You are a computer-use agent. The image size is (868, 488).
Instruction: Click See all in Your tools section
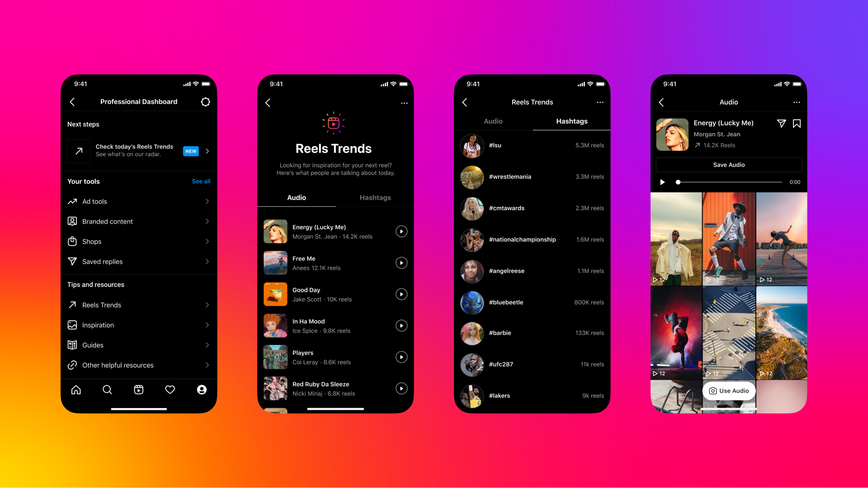coord(201,181)
